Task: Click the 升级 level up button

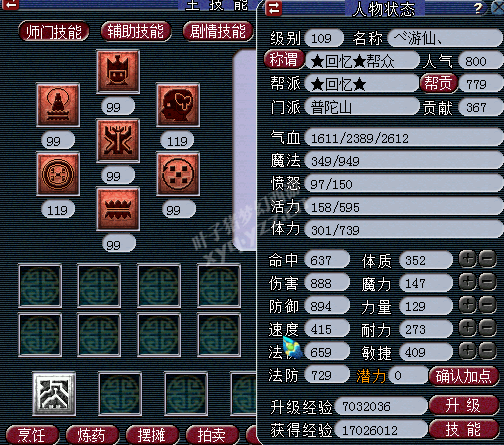Action: pos(464,406)
